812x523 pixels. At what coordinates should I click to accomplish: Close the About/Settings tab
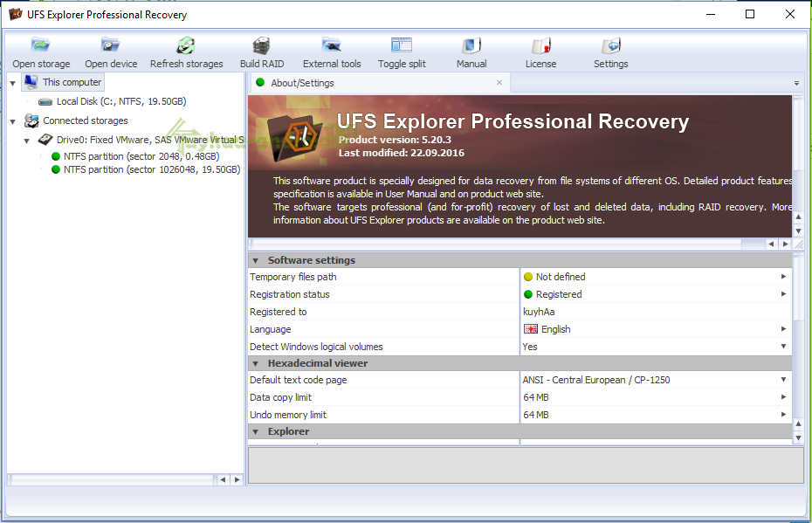[499, 82]
